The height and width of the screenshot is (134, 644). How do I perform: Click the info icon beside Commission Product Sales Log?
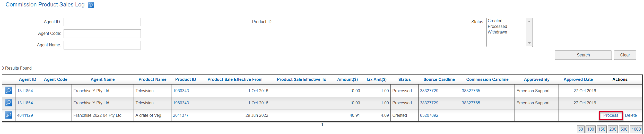point(91,5)
